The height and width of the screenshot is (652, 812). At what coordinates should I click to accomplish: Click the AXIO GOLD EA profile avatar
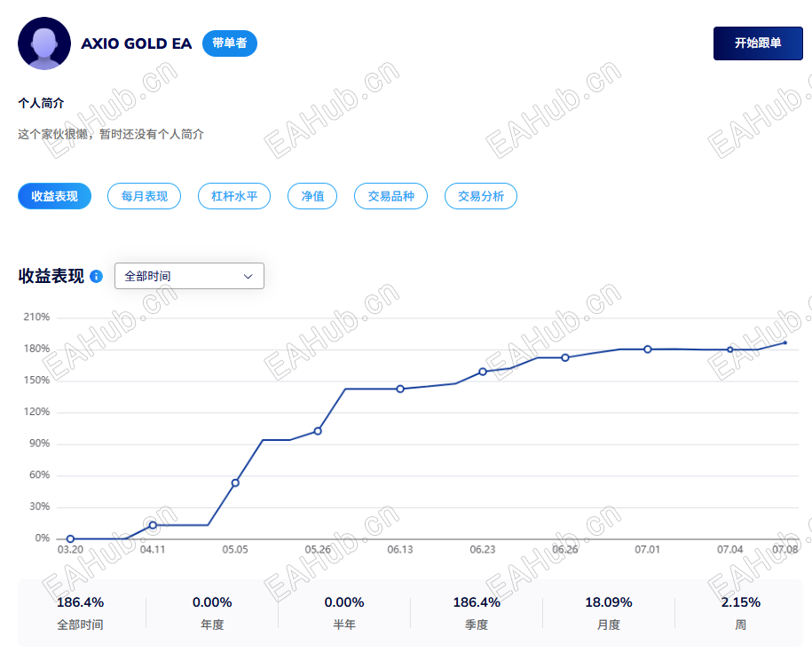coord(44,43)
